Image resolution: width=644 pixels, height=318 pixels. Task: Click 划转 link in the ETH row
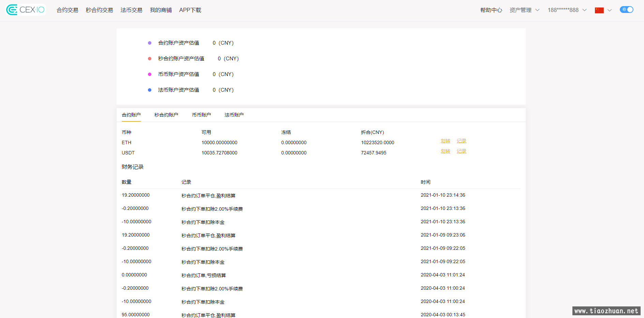(446, 141)
